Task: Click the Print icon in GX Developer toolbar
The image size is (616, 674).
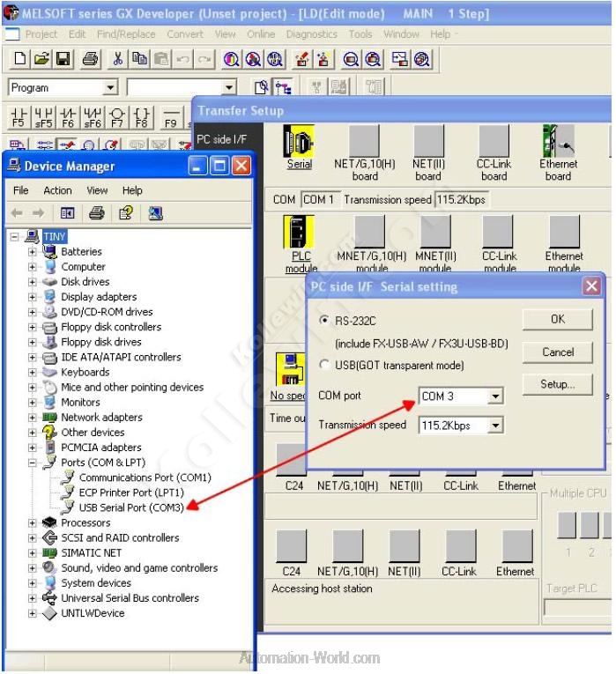Action: (x=90, y=59)
